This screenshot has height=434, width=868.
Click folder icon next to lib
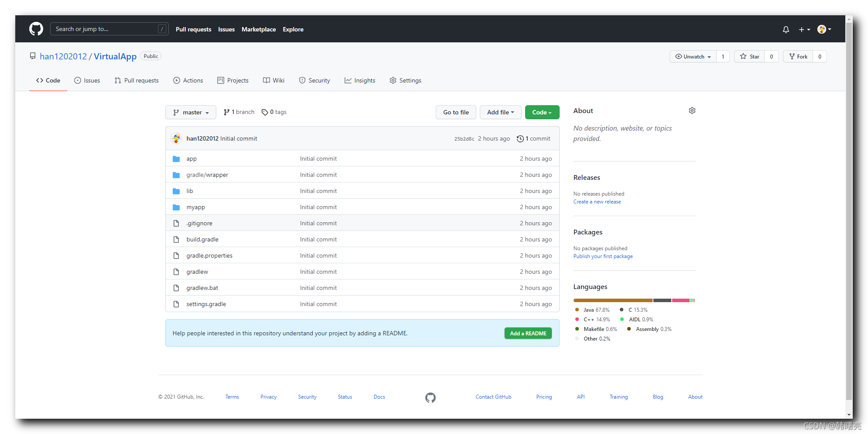pyautogui.click(x=176, y=191)
